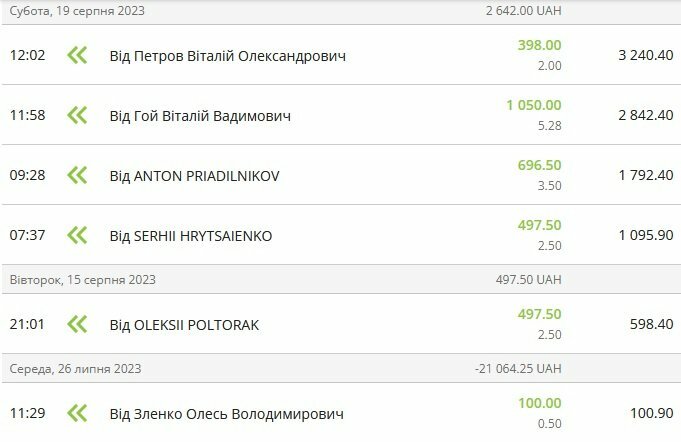
Task: Click the 1 050.00 amount value
Action: tap(534, 105)
